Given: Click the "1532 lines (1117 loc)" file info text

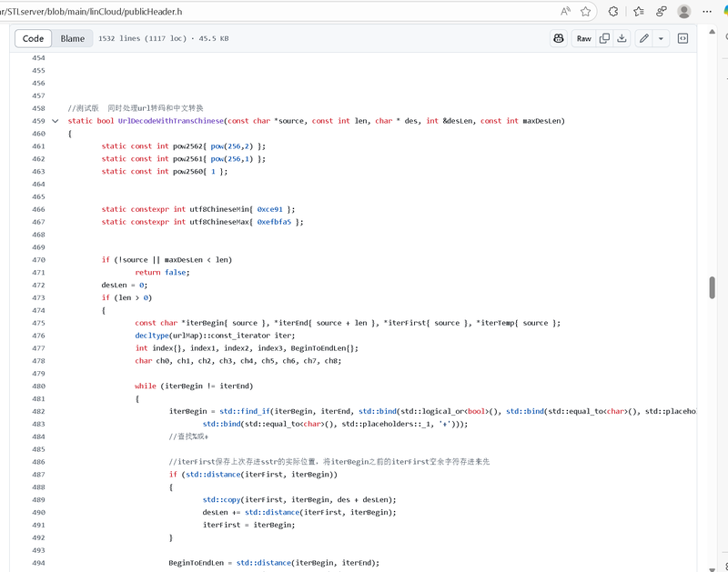Looking at the screenshot, I should 142,38.
